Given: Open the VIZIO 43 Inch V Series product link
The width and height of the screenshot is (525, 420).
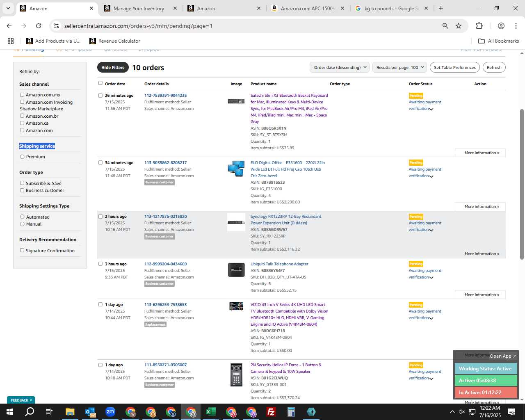Looking at the screenshot, I should click(289, 314).
